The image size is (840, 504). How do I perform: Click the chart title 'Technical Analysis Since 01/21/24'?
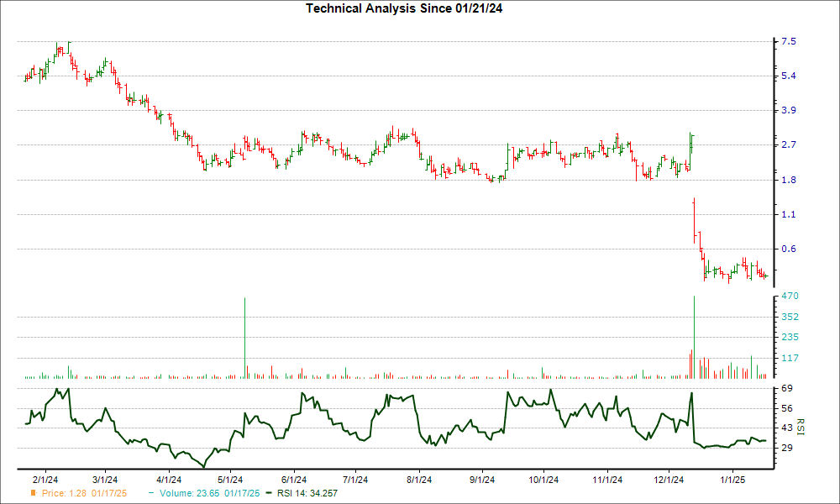pos(404,8)
